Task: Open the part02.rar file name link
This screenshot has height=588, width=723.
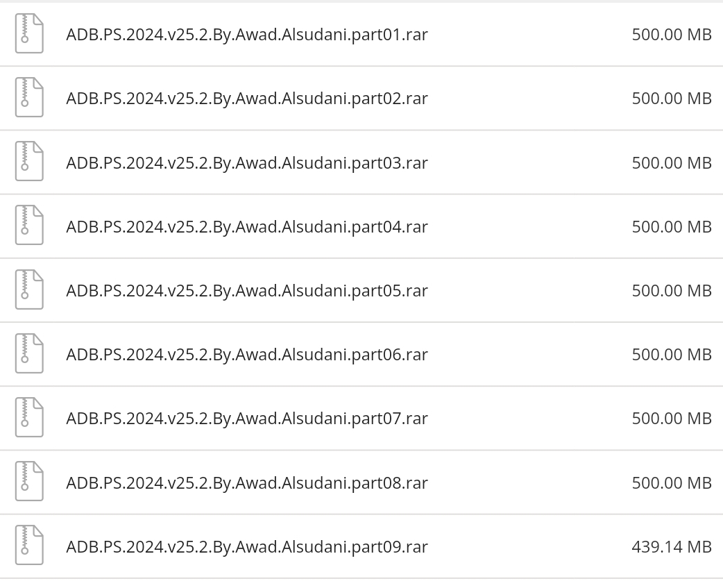Action: pos(246,98)
